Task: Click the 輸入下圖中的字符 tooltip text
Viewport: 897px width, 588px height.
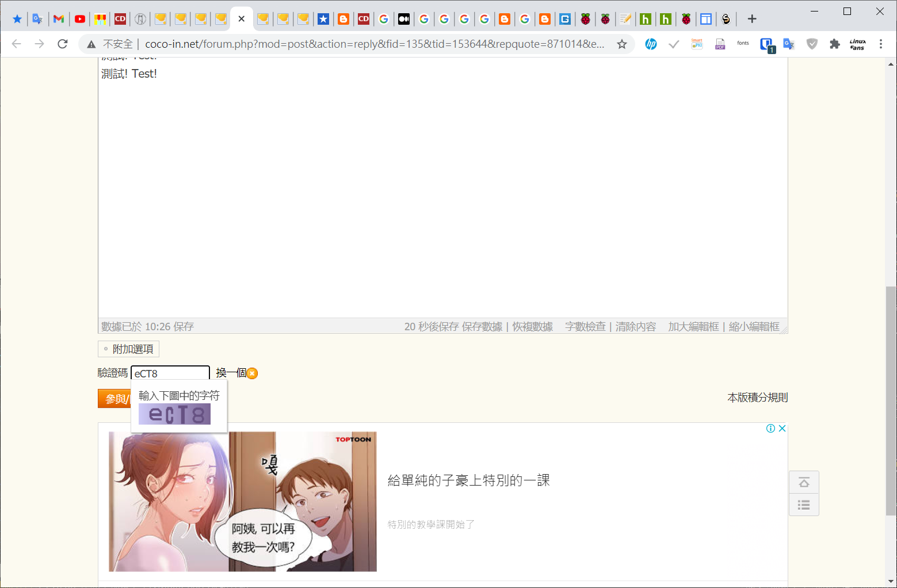Action: pos(179,396)
